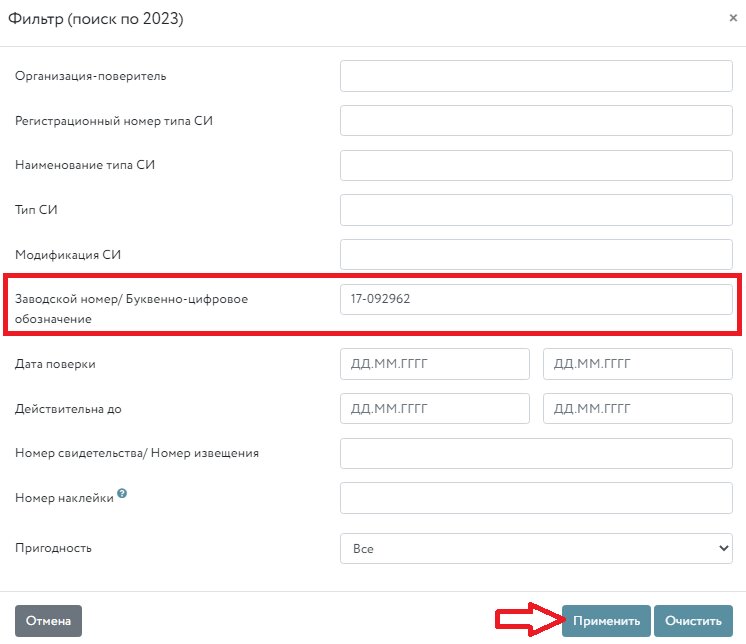Image resolution: width=746 pixels, height=644 pixels.
Task: Click the Заводской номер field containing 17-092962
Action: point(536,299)
